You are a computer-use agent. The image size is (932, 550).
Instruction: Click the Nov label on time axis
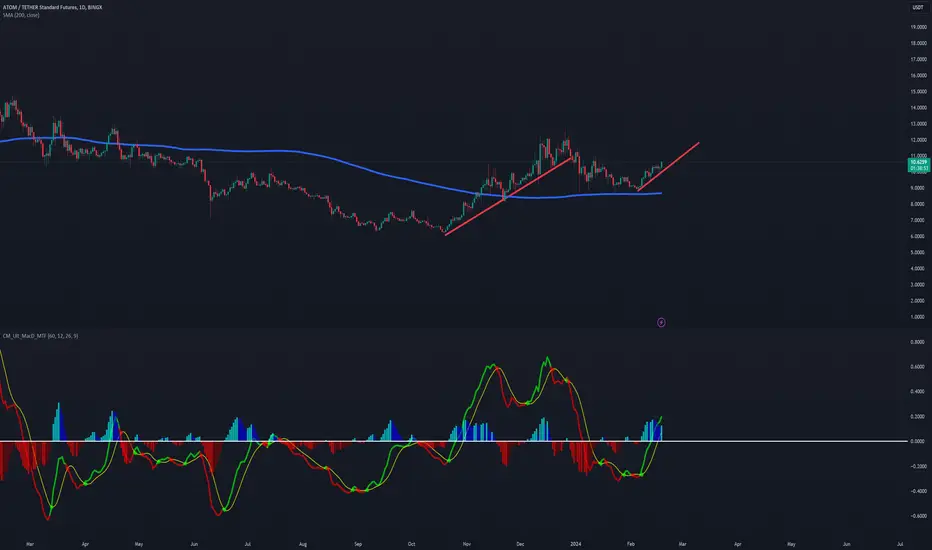pos(467,544)
